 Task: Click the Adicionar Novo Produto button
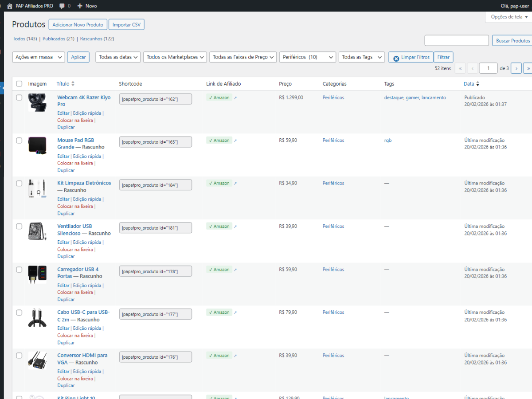(78, 24)
